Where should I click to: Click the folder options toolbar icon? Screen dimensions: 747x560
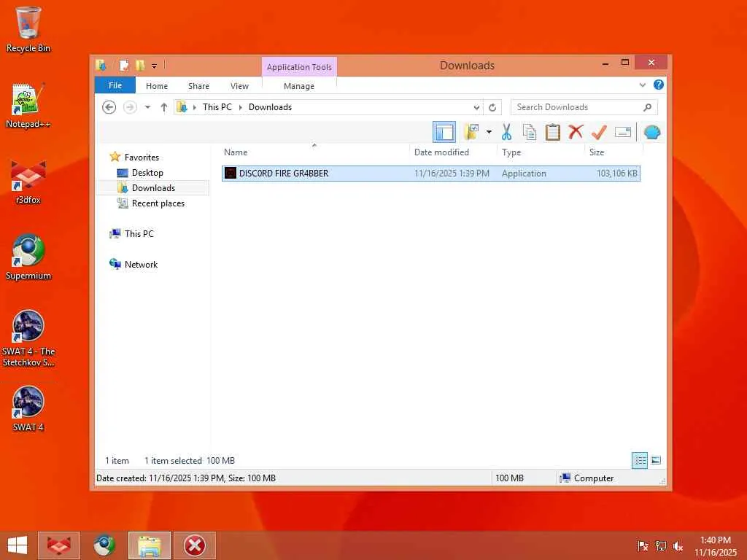(471, 132)
